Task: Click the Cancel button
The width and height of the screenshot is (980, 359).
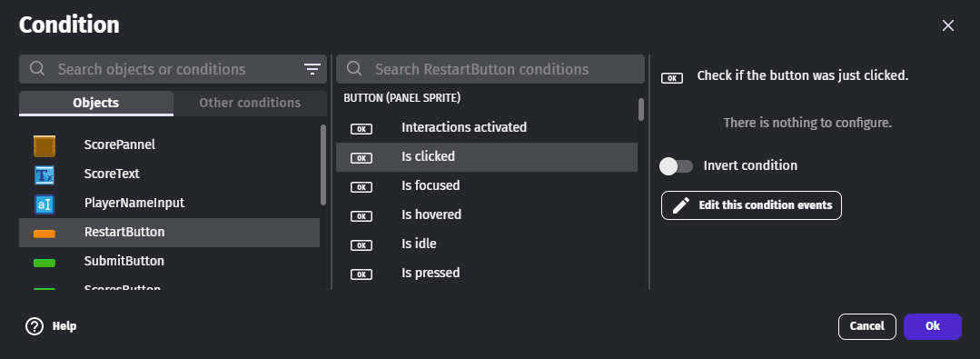Action: [866, 326]
